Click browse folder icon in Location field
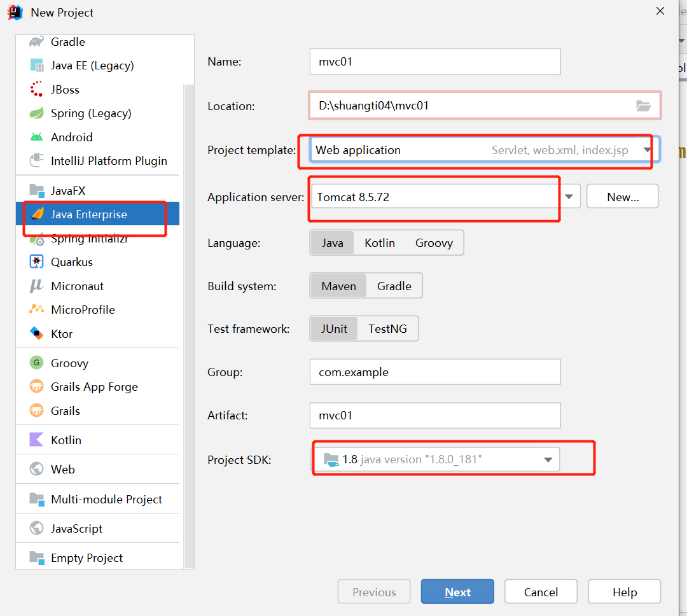687x616 pixels. pyautogui.click(x=644, y=106)
